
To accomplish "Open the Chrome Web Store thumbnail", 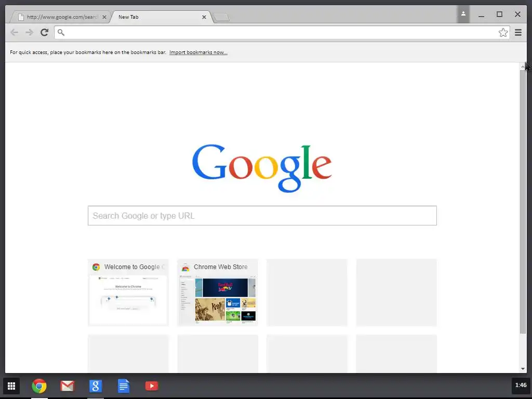I will (x=218, y=292).
